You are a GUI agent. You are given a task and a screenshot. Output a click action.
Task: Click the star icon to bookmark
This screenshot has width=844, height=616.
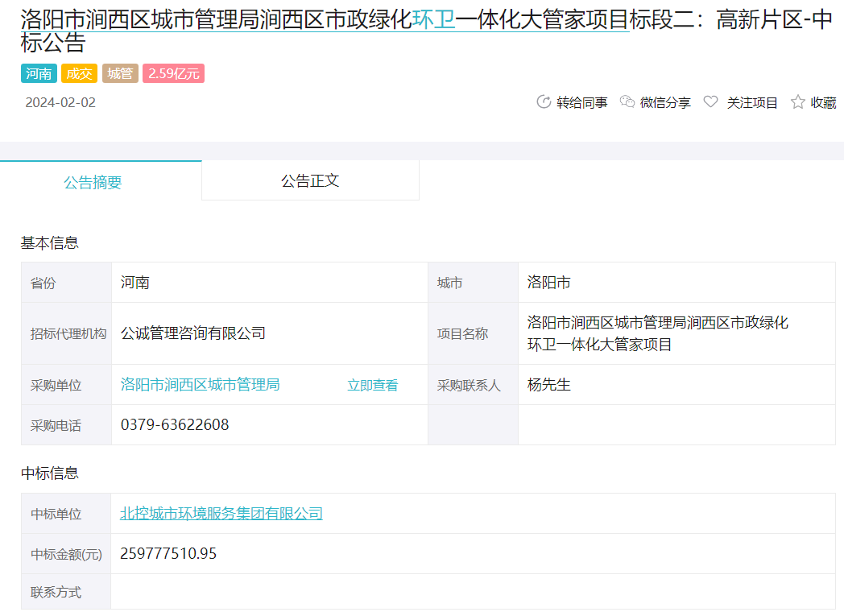pyautogui.click(x=798, y=101)
